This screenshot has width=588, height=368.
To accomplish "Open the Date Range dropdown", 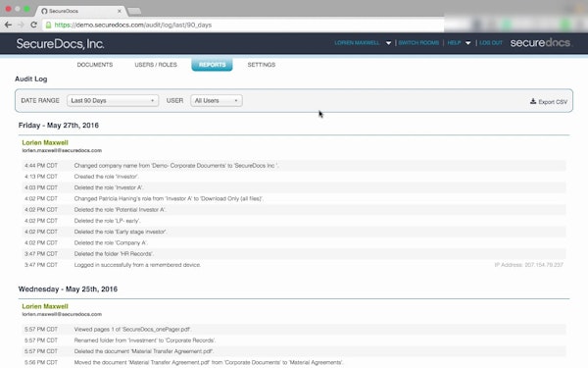I will [113, 101].
